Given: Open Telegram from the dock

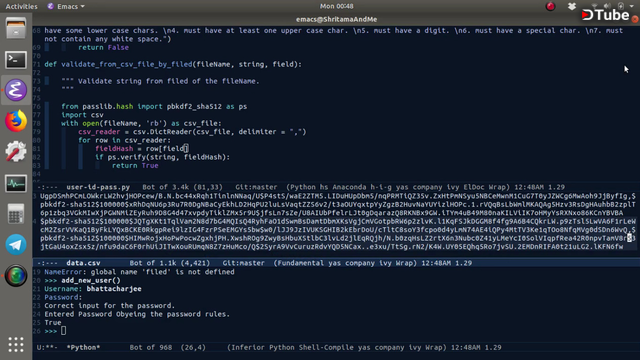Looking at the screenshot, I should pyautogui.click(x=16, y=244).
